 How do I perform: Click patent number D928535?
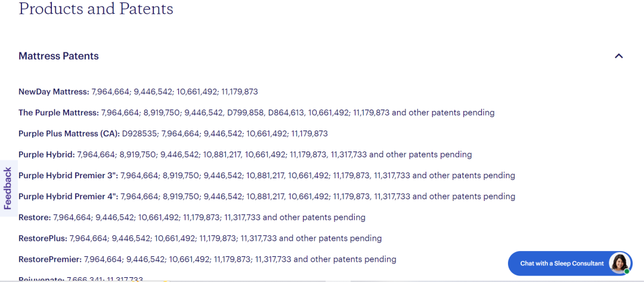coord(139,134)
